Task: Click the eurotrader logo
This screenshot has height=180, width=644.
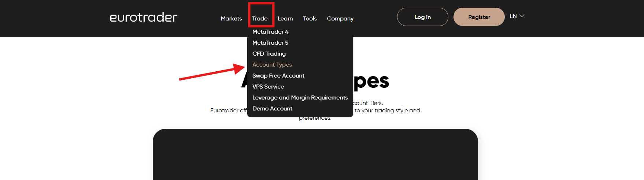Action: pos(144,17)
